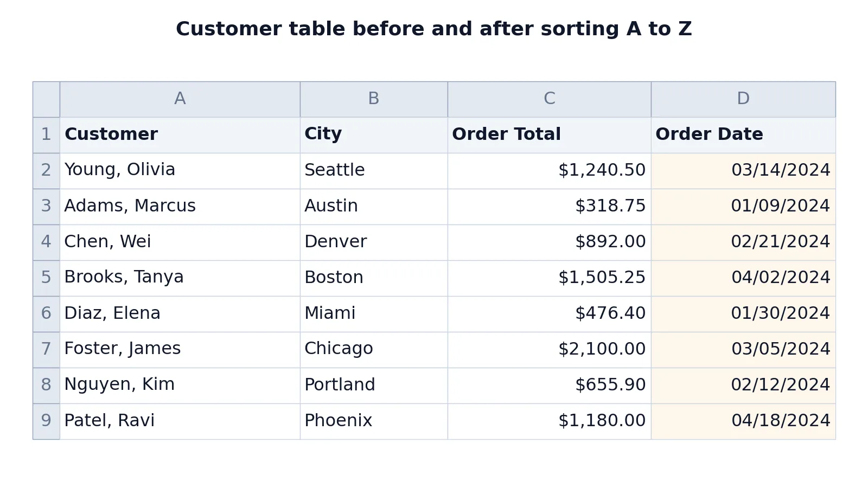Click the Portland city cell
The width and height of the screenshot is (868, 488).
(374, 386)
